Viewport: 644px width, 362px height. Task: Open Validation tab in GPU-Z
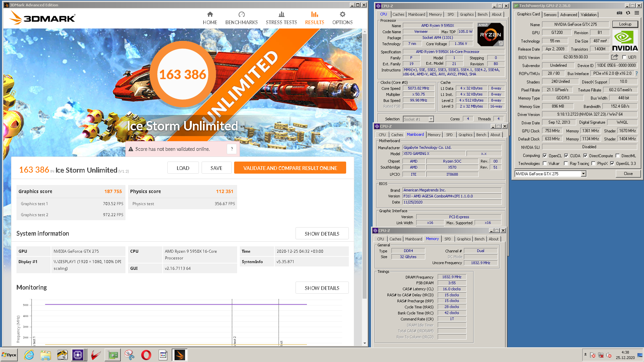tap(589, 14)
